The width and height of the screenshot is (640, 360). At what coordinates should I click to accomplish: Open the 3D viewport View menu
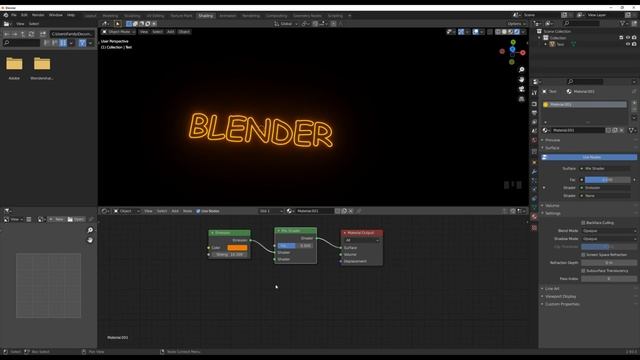(144, 31)
